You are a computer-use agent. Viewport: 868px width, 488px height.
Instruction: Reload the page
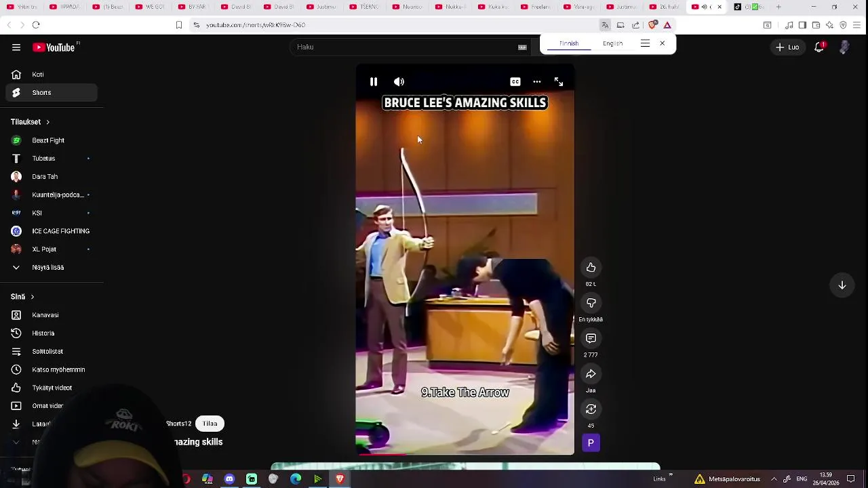tap(36, 25)
